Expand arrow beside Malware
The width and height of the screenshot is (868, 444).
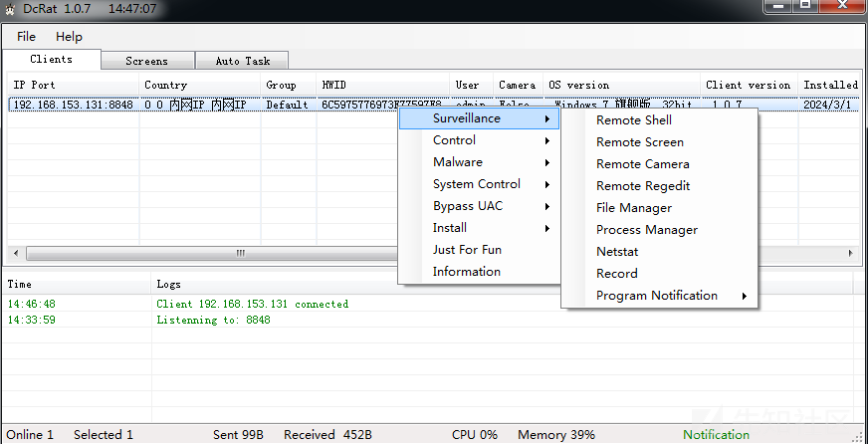point(546,162)
